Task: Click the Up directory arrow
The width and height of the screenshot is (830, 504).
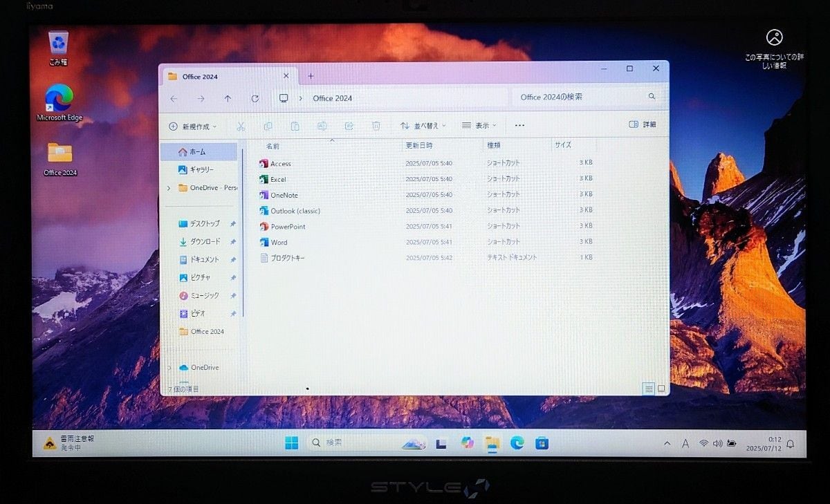Action: click(x=228, y=99)
